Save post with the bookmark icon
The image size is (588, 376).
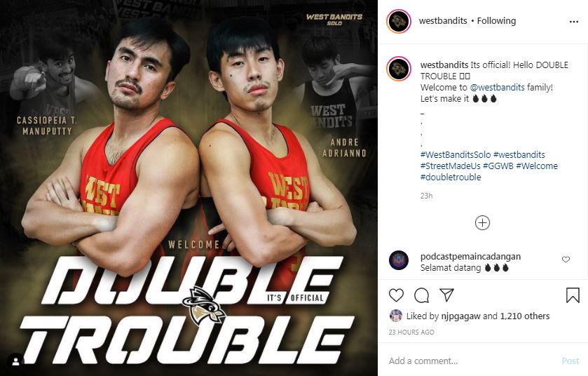coord(573,295)
